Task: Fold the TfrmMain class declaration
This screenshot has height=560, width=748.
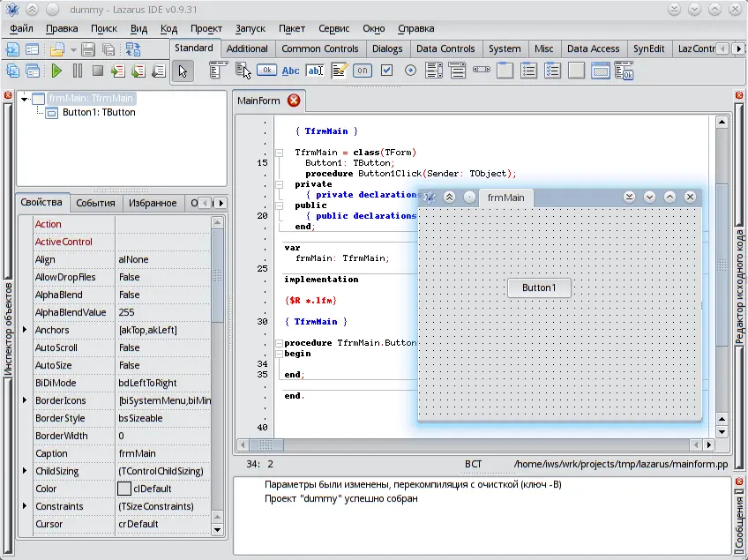Action: 279,153
